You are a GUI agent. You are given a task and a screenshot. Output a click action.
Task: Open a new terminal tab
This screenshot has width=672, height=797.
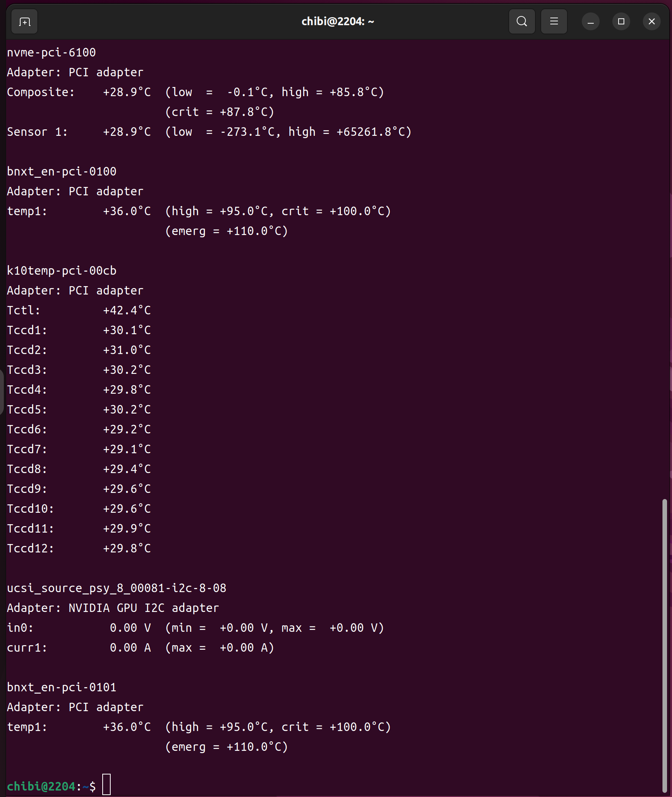(x=24, y=22)
